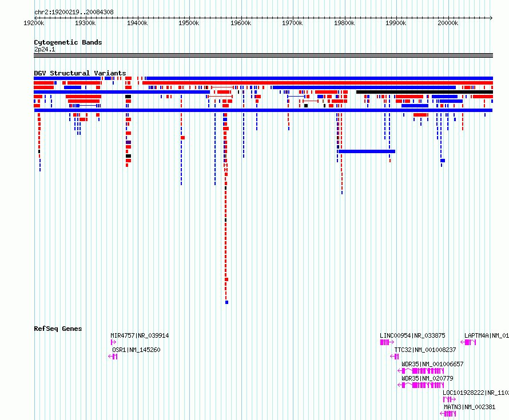509x420 pixels.
Task: Select the OSR1 gene arrow glyph
Action: [113, 357]
